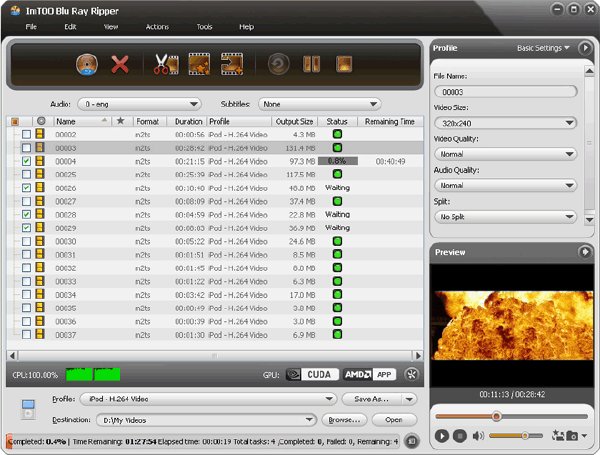600x455 pixels.
Task: Click the star column header
Action: pos(121,121)
